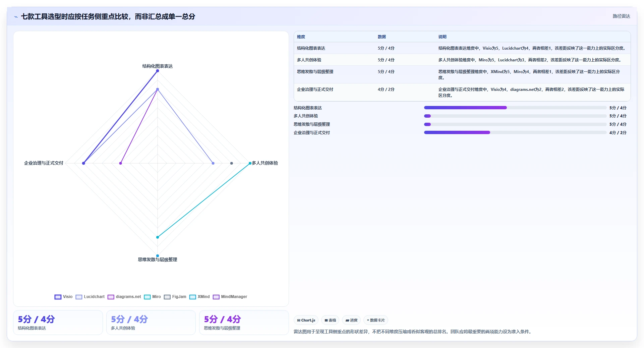Select the 思维发散与层级整理 table row name
The height and width of the screenshot is (348, 644).
coord(315,72)
